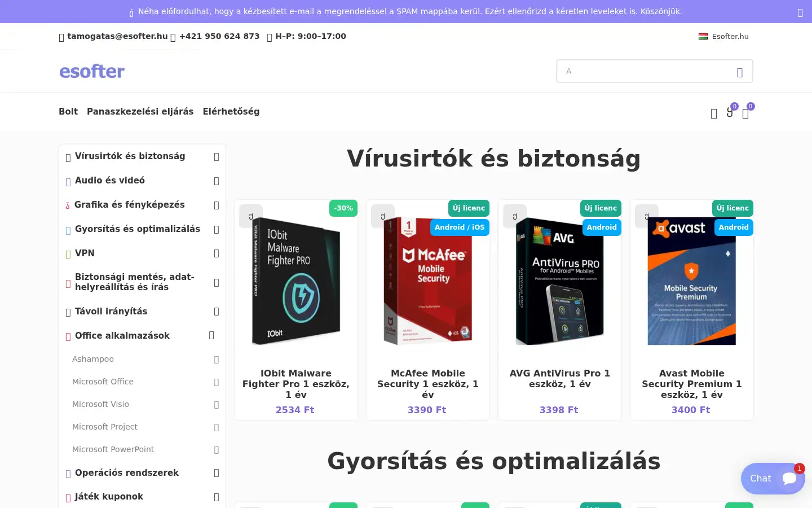
Task: Expand Gyorsítás és optimalizálás sidebar arrow
Action: [217, 230]
